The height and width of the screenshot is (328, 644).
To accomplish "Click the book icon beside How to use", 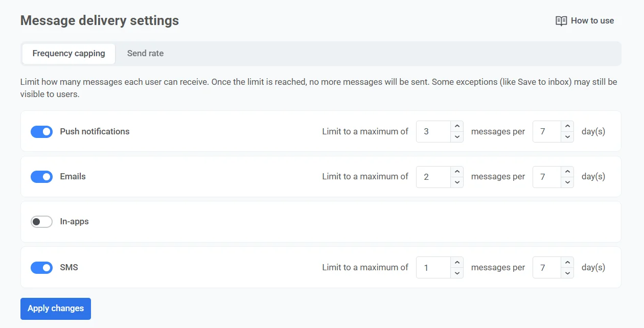I will pos(561,21).
